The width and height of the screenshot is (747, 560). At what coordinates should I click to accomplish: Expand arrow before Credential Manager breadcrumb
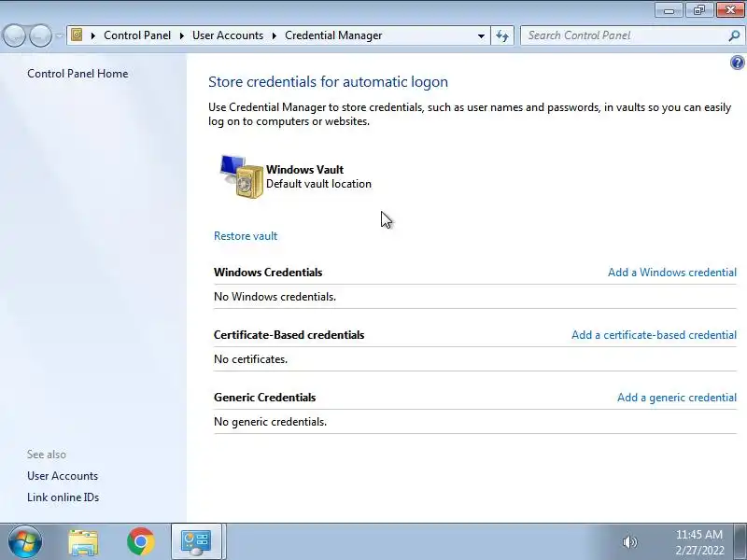tap(275, 35)
